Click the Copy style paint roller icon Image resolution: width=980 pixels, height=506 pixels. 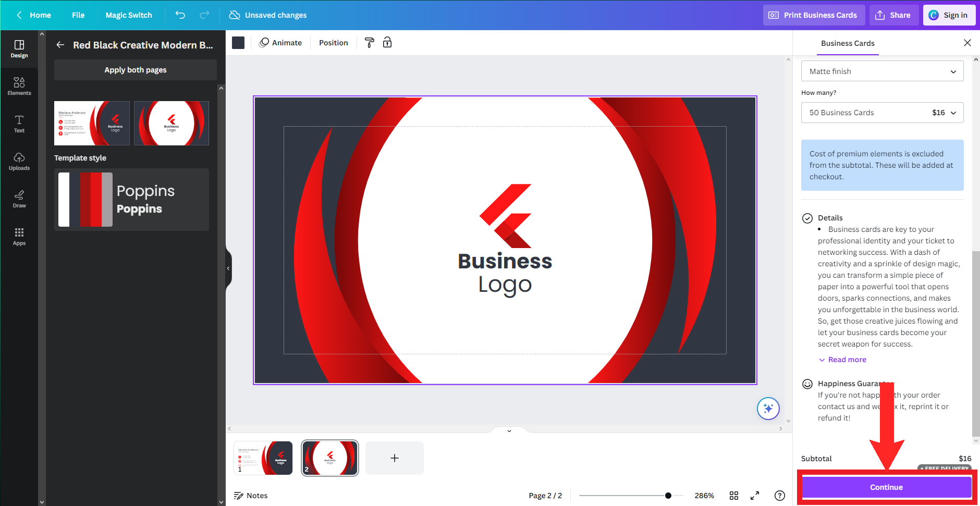[370, 43]
